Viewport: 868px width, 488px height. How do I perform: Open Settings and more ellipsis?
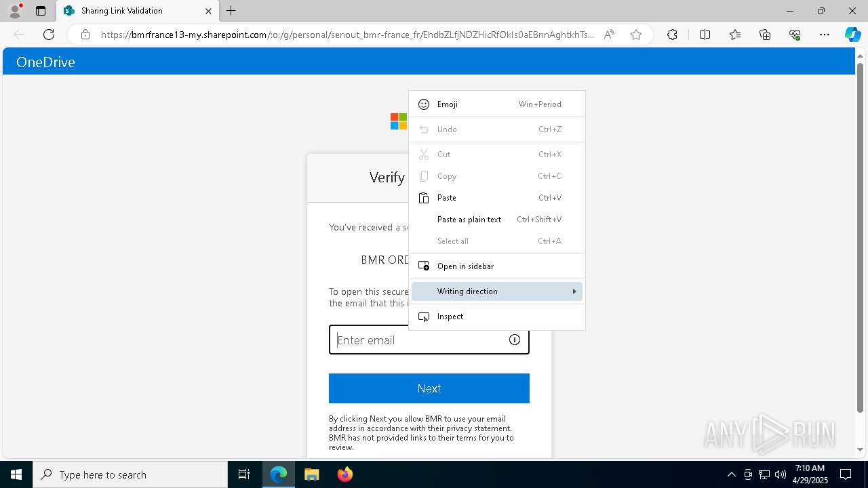click(x=825, y=35)
